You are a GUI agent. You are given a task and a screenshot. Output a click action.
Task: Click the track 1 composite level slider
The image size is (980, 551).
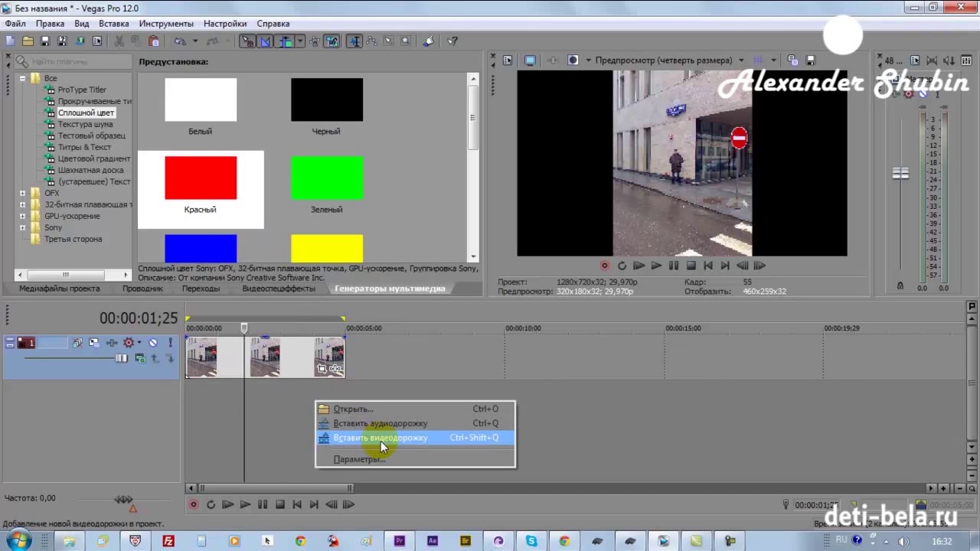(x=121, y=358)
